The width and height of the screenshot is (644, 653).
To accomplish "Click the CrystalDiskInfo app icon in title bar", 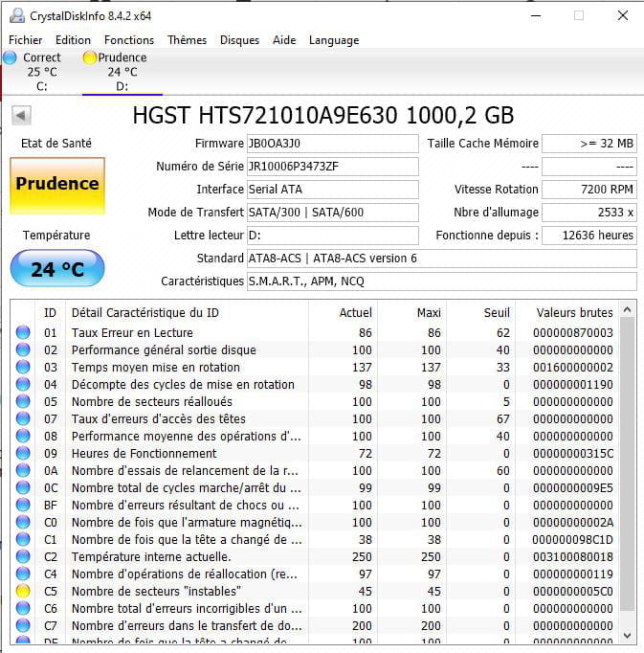I will (x=16, y=16).
